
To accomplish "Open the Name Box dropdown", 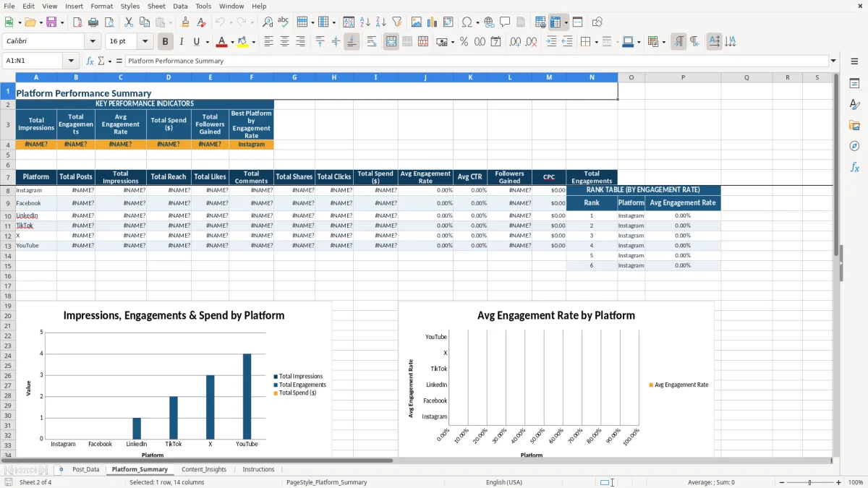I will click(71, 61).
